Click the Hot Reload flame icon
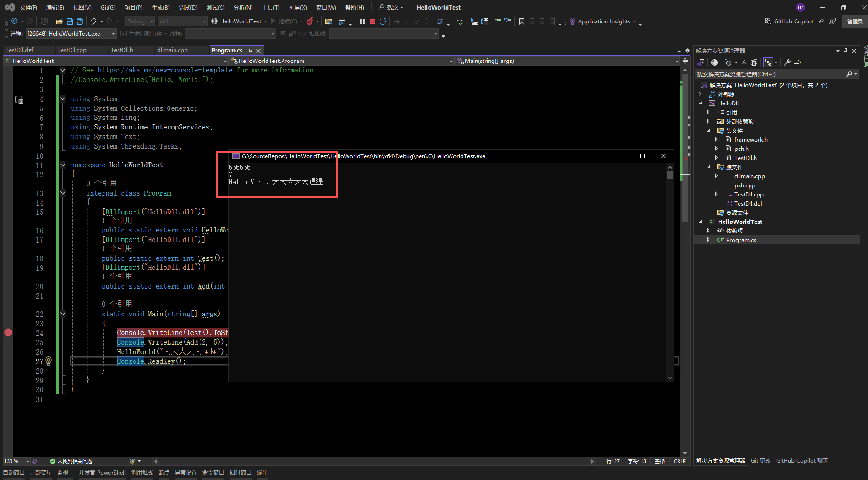 [x=310, y=21]
